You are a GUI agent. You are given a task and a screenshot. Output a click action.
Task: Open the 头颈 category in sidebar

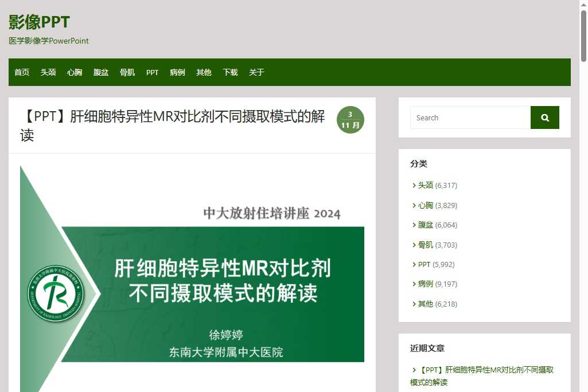[426, 185]
